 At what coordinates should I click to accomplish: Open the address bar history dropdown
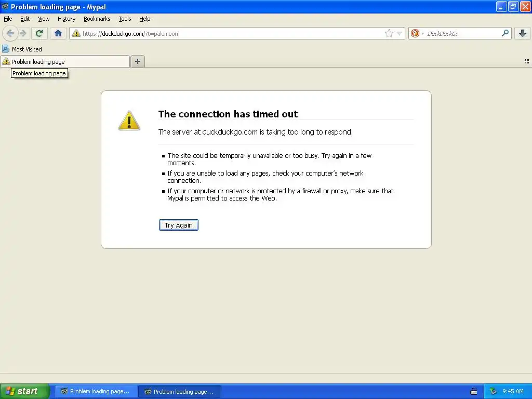[400, 33]
